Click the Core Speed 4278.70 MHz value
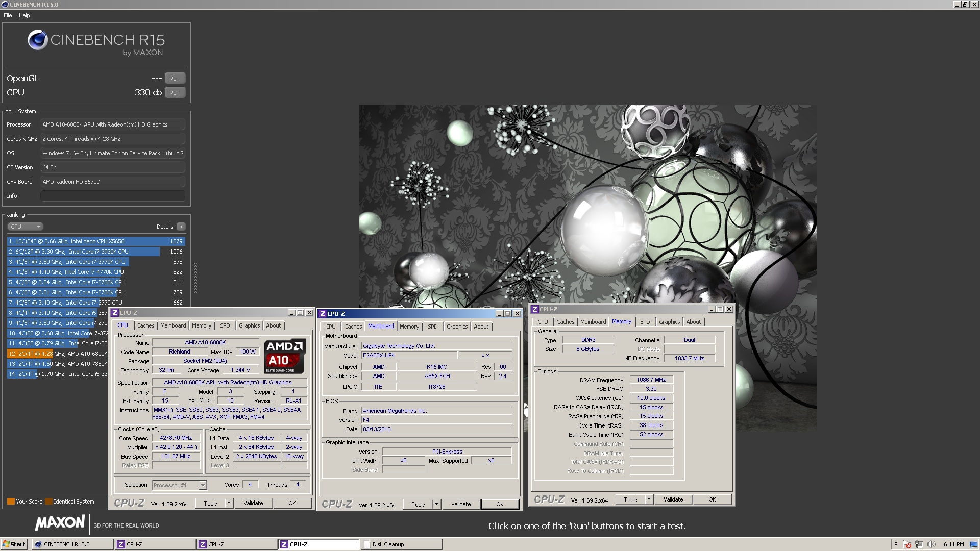This screenshot has height=551, width=980. [176, 438]
